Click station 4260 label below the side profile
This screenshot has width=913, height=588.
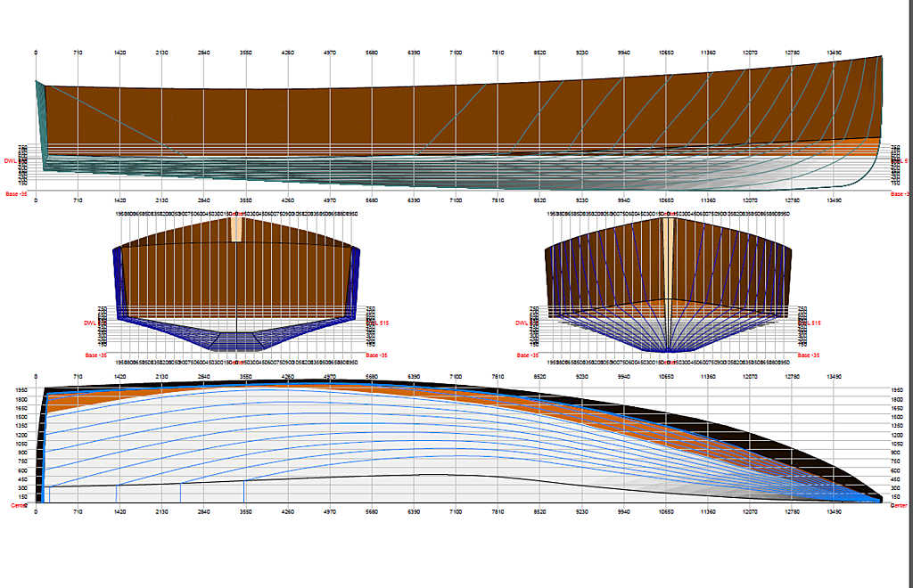pyautogui.click(x=288, y=200)
